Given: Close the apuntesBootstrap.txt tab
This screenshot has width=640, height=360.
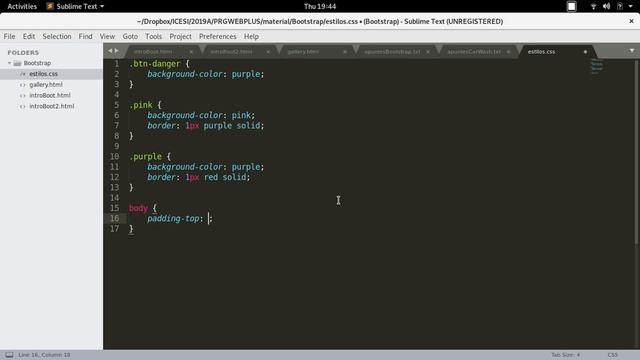Looking at the screenshot, I should coord(428,52).
